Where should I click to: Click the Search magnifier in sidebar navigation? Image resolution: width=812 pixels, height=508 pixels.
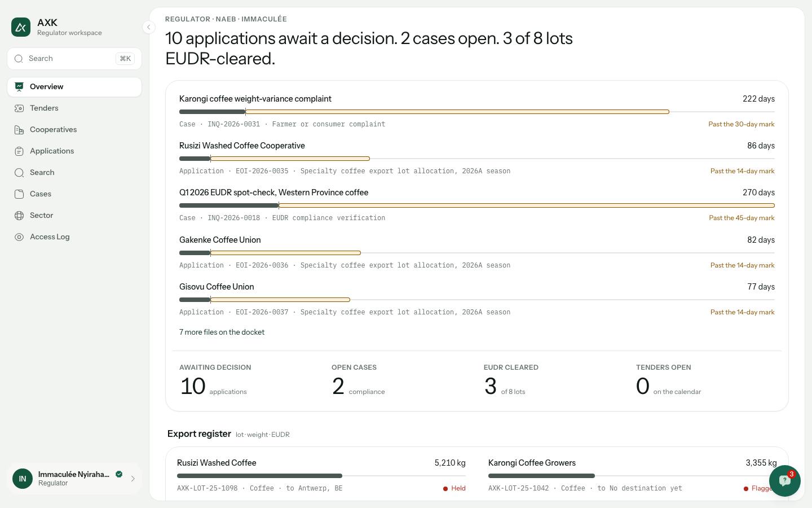point(19,173)
